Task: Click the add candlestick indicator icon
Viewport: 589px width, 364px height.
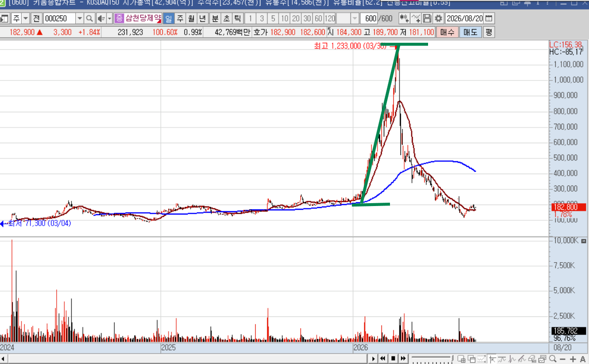Action: [x=404, y=19]
